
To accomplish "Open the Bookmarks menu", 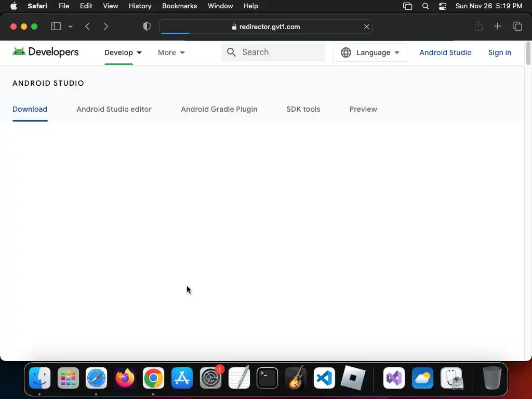I will (x=179, y=6).
